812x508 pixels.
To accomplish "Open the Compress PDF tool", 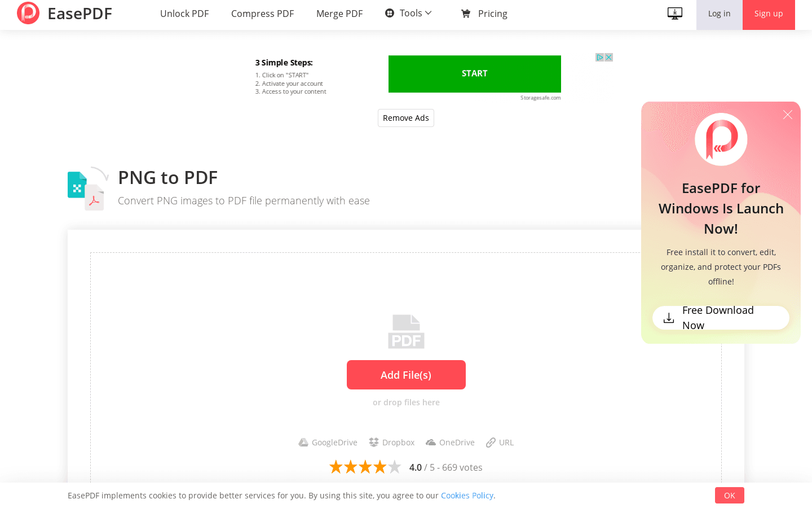I will [x=262, y=13].
